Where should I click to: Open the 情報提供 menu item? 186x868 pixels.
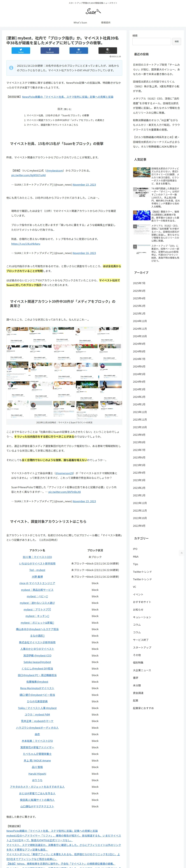[106, 23]
